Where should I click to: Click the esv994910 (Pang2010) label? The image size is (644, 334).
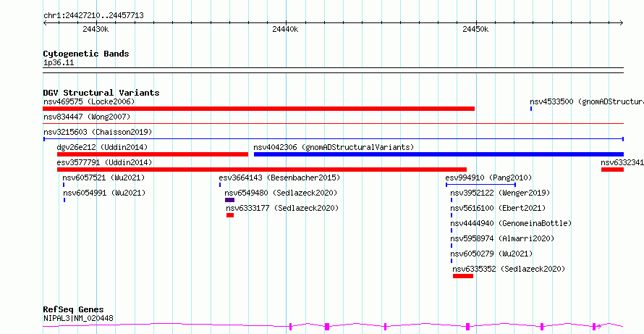click(488, 178)
